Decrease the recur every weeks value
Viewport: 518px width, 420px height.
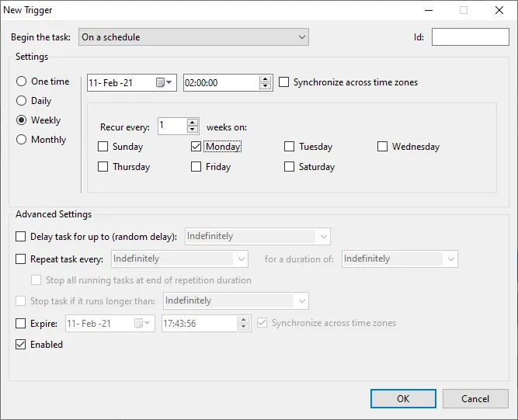click(193, 130)
